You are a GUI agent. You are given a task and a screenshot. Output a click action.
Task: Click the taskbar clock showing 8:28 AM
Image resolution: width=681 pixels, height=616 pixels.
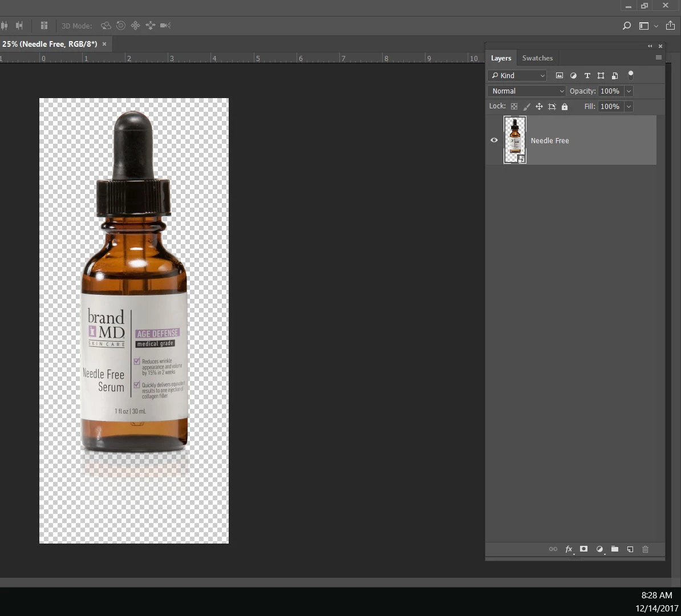click(x=656, y=595)
